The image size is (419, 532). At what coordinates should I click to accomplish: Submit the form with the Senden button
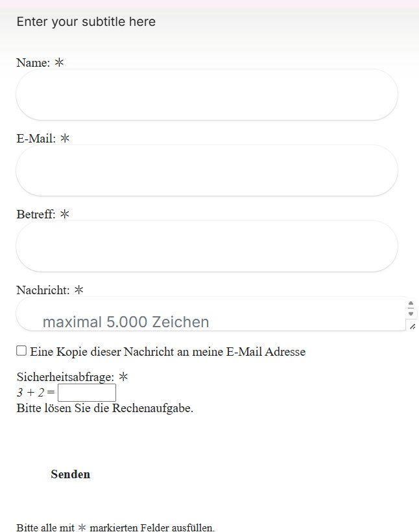click(x=70, y=474)
